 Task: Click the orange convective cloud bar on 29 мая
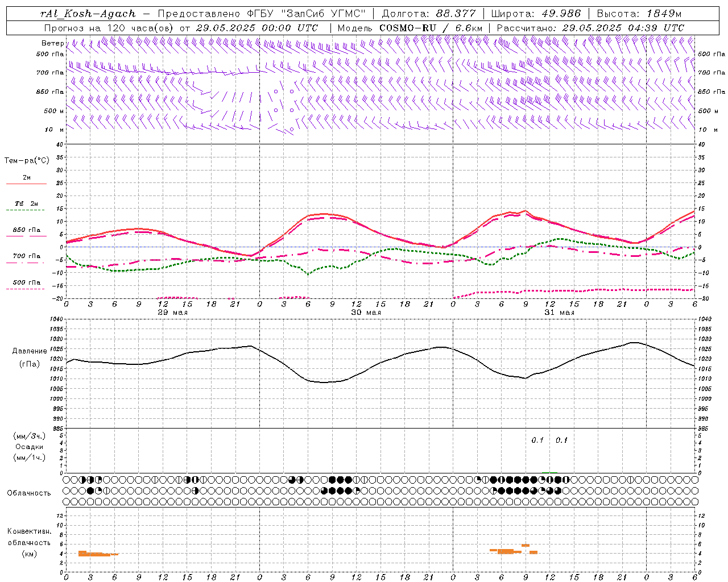[x=97, y=554]
